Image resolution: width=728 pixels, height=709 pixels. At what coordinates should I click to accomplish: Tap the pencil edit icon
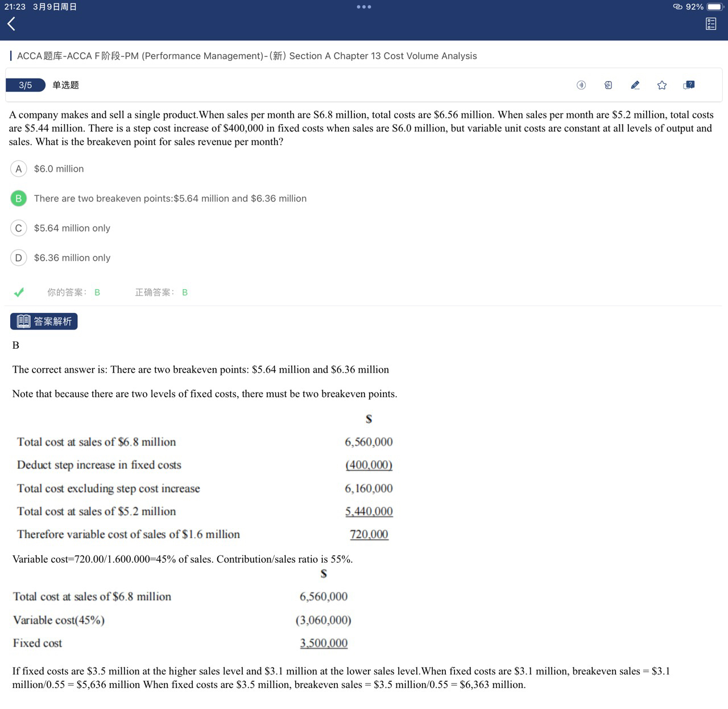point(635,85)
